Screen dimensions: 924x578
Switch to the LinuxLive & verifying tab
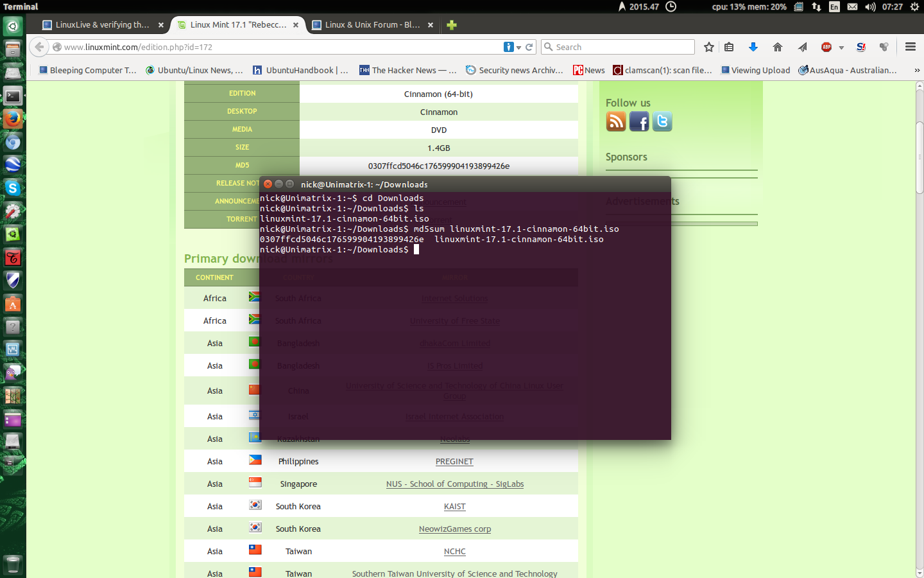click(x=101, y=25)
